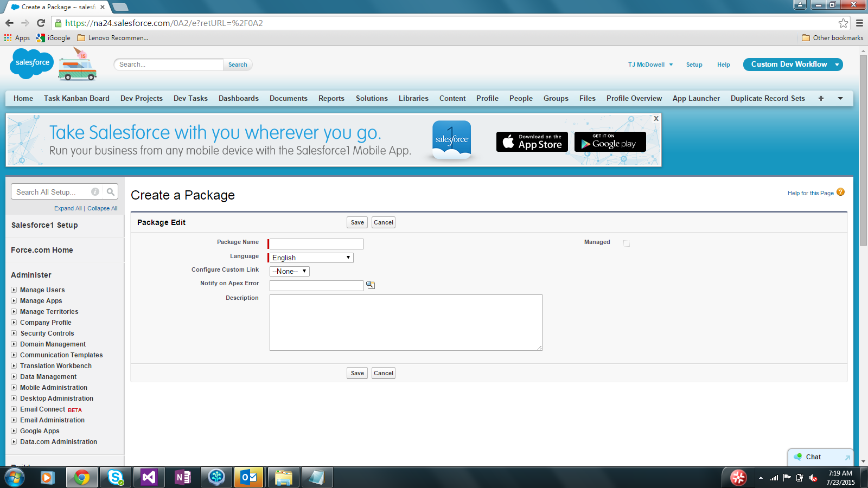Add a tab with the plus icon
The width and height of the screenshot is (868, 488).
pos(821,98)
